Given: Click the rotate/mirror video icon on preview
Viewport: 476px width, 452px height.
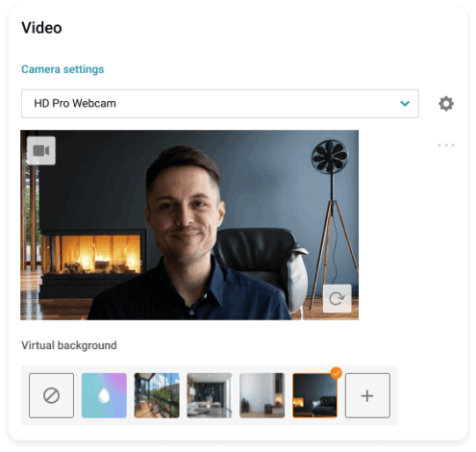Looking at the screenshot, I should (x=337, y=298).
